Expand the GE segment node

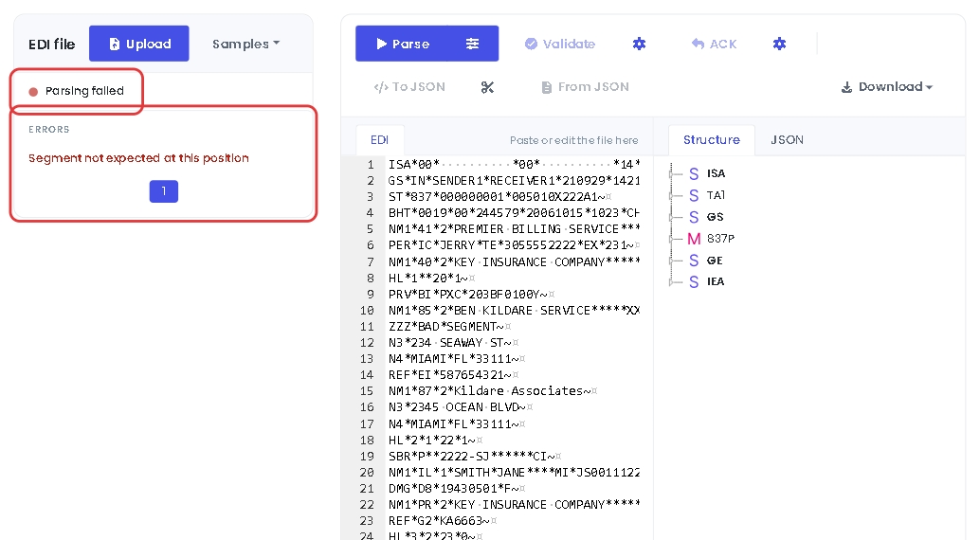click(672, 261)
